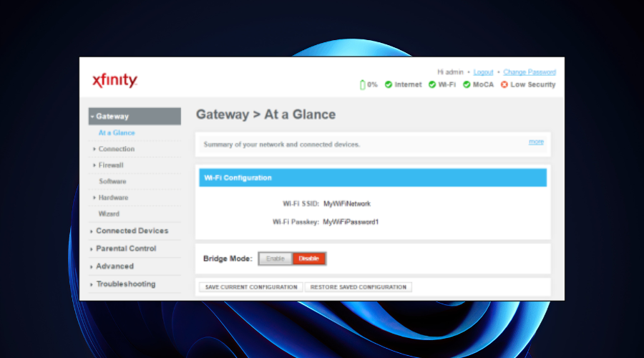644x358 pixels.
Task: Expand the Firewall submenu
Action: click(x=110, y=165)
